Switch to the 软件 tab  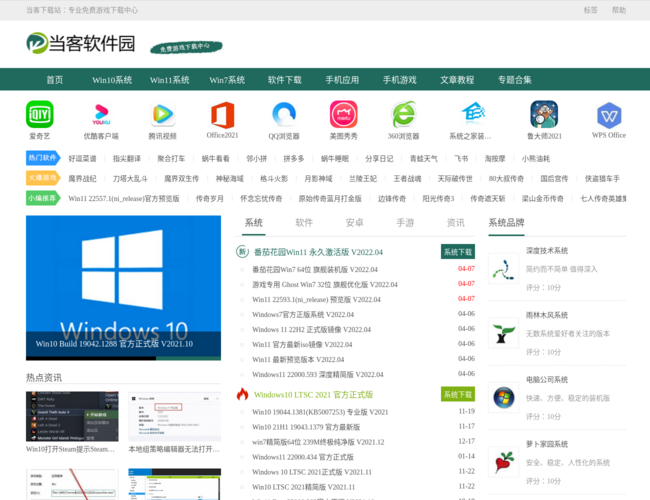(x=304, y=223)
